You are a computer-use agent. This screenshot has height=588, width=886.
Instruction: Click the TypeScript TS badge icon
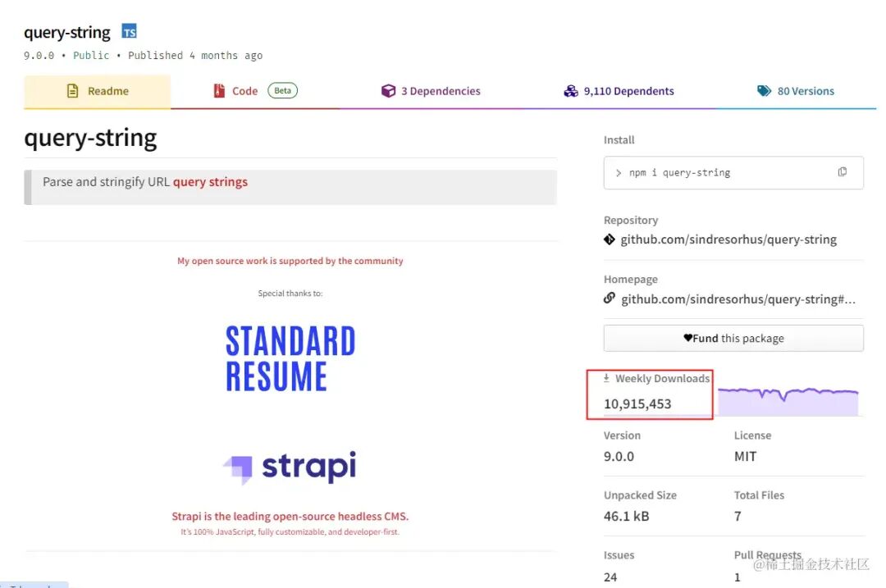(130, 32)
